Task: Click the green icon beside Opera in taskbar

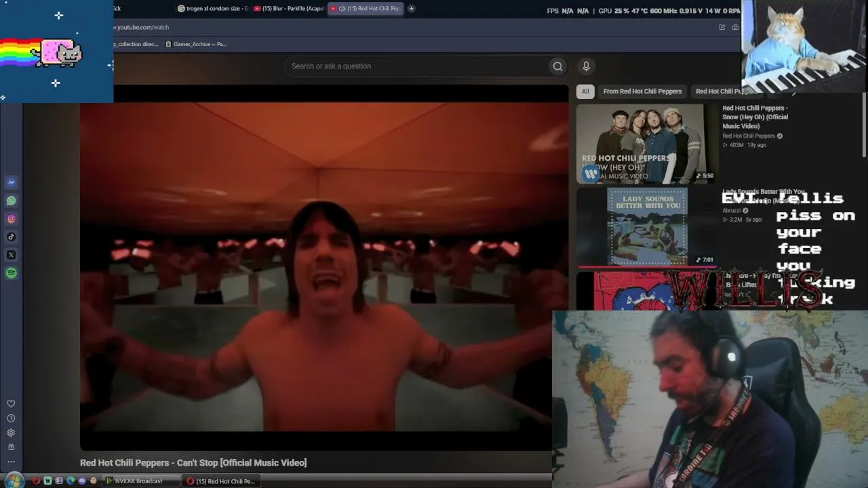Action: (x=48, y=481)
